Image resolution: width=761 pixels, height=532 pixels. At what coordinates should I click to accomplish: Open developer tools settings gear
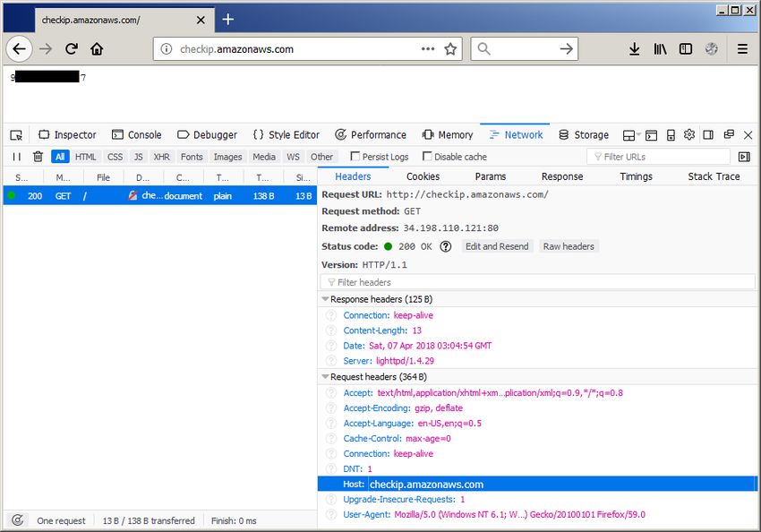(689, 134)
